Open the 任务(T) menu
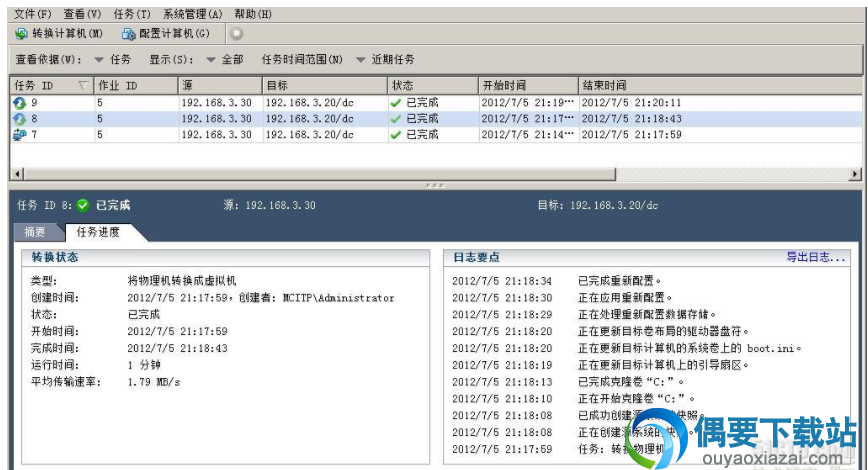The image size is (868, 470). click(132, 14)
